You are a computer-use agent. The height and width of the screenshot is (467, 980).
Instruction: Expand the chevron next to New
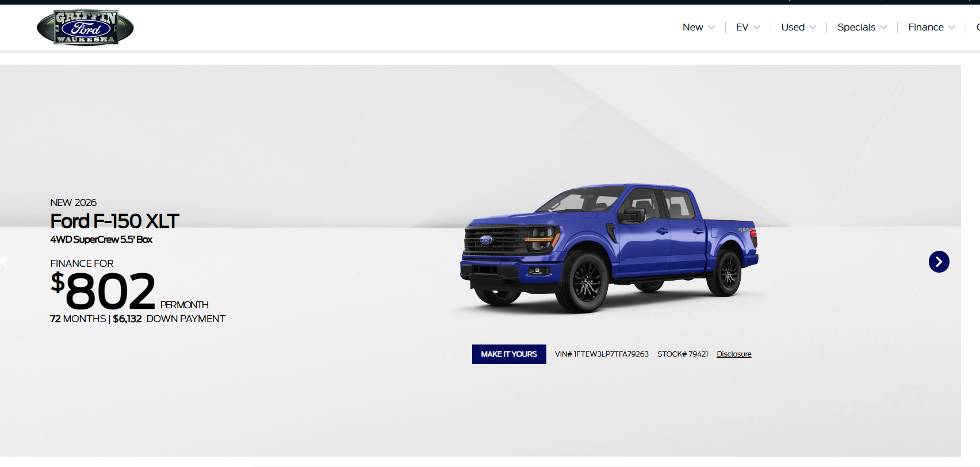[711, 28]
